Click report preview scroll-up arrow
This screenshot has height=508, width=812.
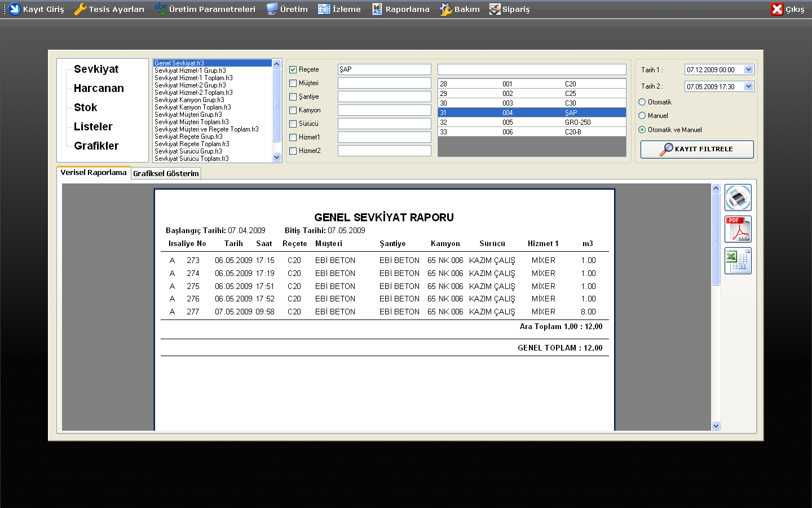(x=716, y=189)
